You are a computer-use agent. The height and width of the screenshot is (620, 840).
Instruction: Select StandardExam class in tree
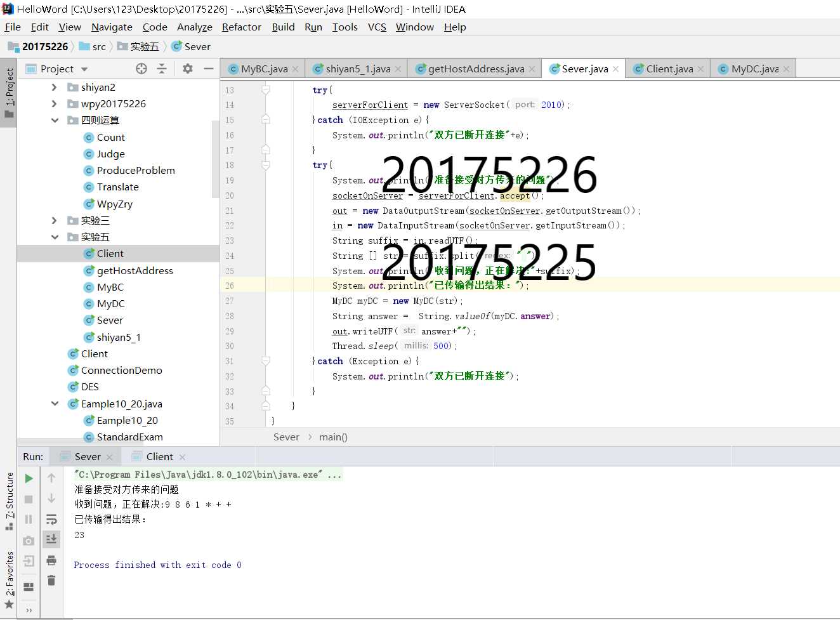(129, 437)
